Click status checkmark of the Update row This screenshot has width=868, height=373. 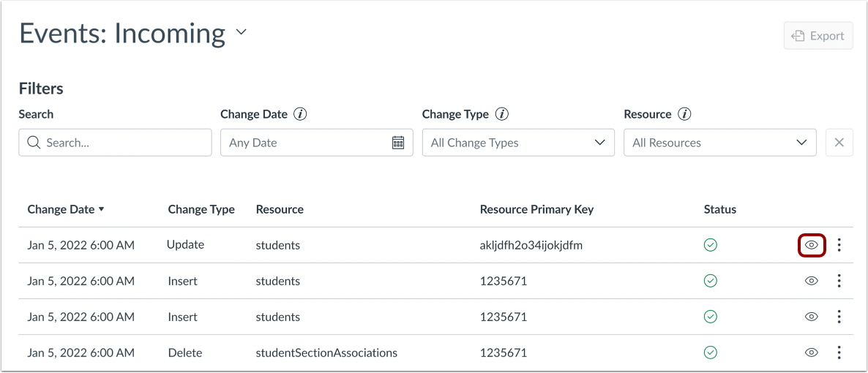(710, 245)
